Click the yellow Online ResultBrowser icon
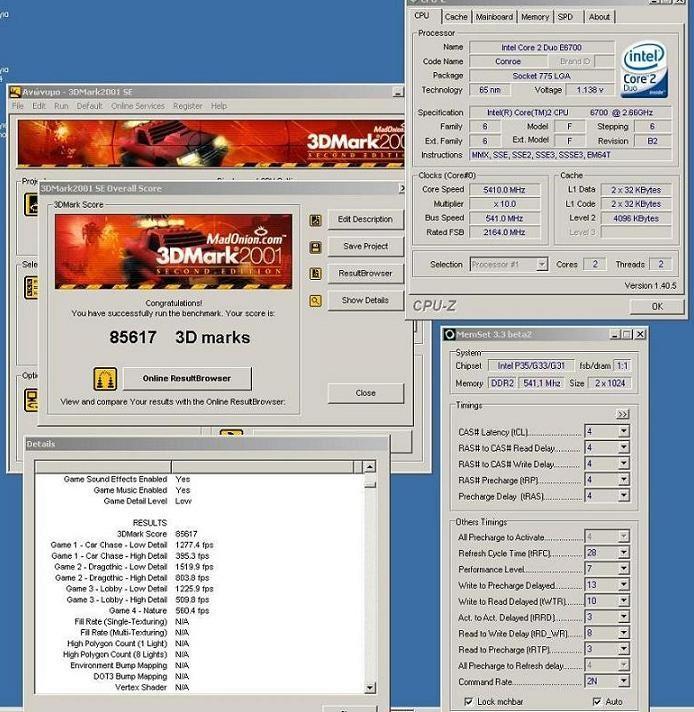This screenshot has height=712, width=694. coord(105,379)
